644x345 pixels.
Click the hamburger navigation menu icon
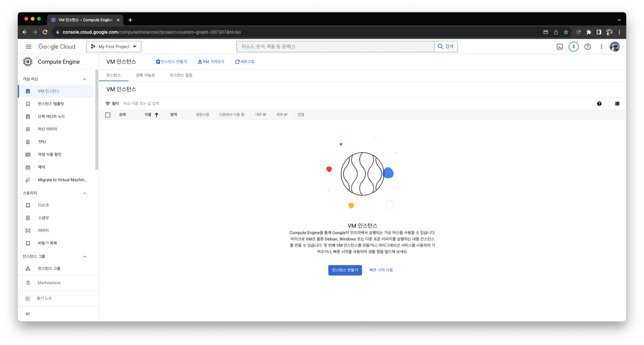[x=28, y=47]
